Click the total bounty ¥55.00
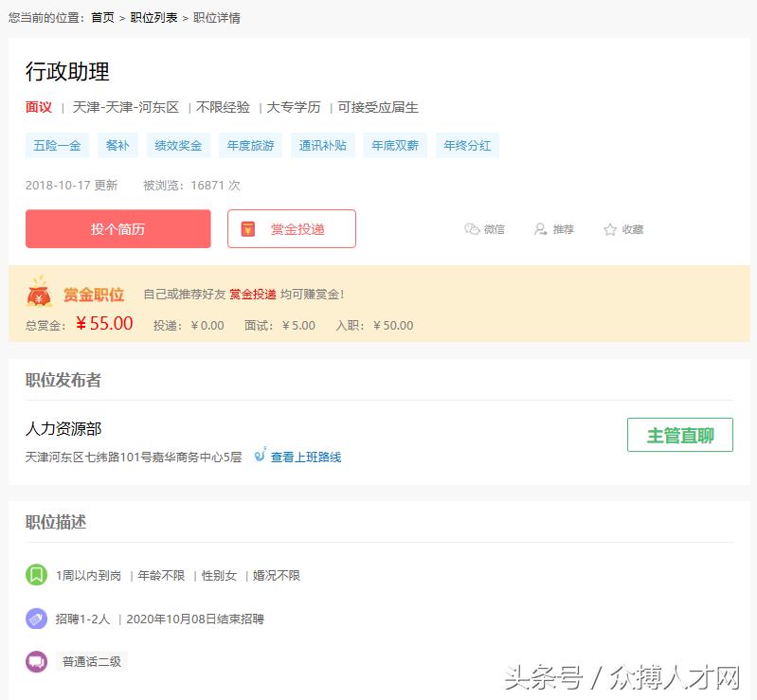Screen dimensions: 757x700 click(104, 323)
